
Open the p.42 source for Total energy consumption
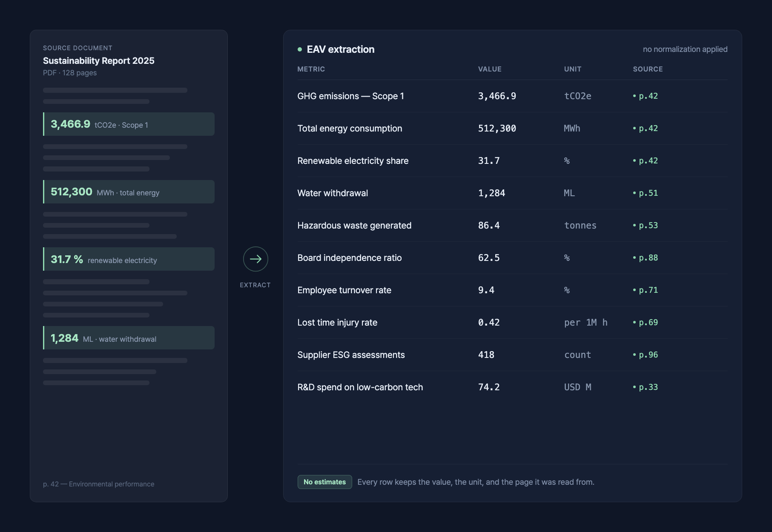tap(646, 129)
